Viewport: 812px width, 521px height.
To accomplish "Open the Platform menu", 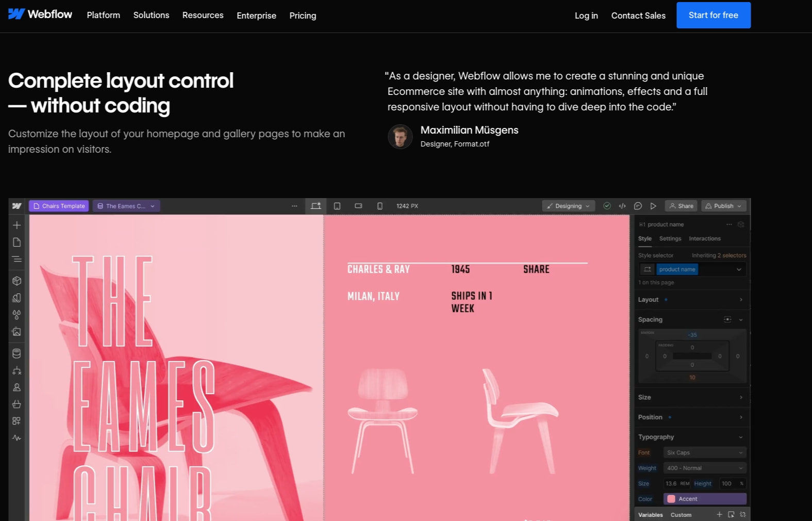I will tap(104, 15).
